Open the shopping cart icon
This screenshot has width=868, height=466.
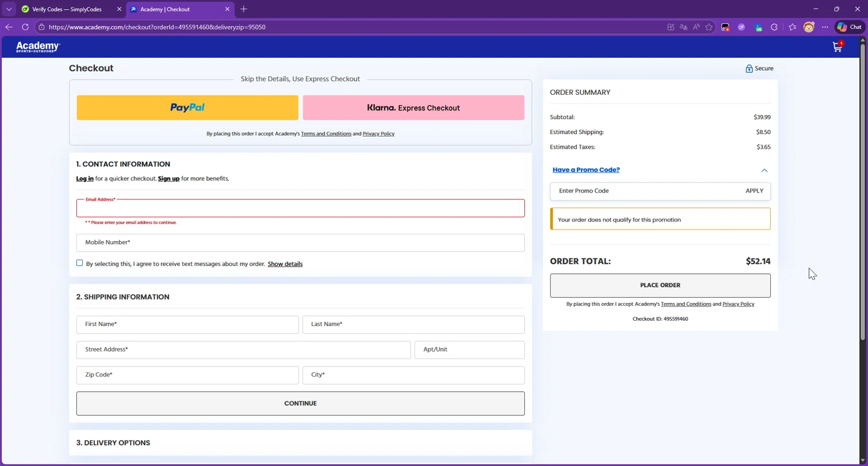[x=837, y=47]
